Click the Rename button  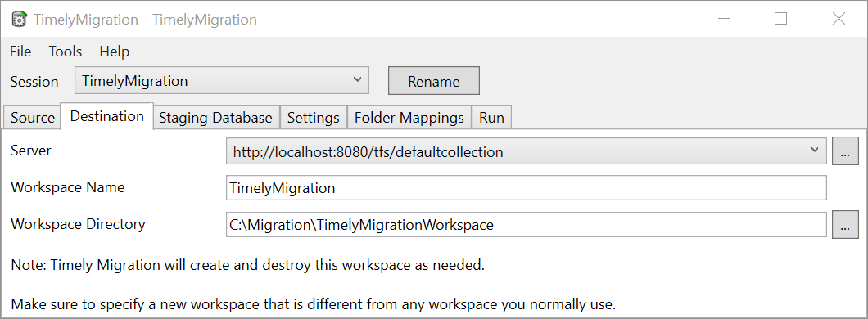point(434,81)
